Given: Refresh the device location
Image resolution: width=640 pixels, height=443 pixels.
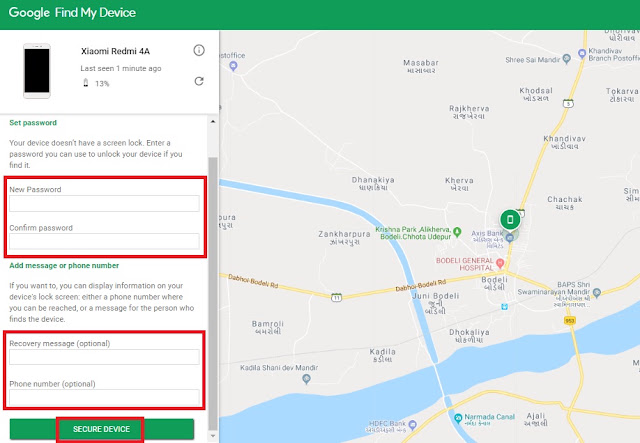Looking at the screenshot, I should (199, 81).
